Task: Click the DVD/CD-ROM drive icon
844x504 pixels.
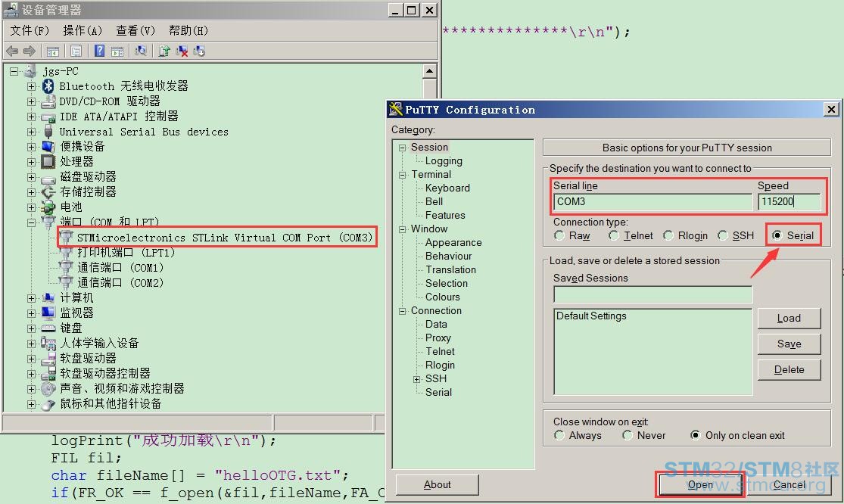Action: coord(48,101)
